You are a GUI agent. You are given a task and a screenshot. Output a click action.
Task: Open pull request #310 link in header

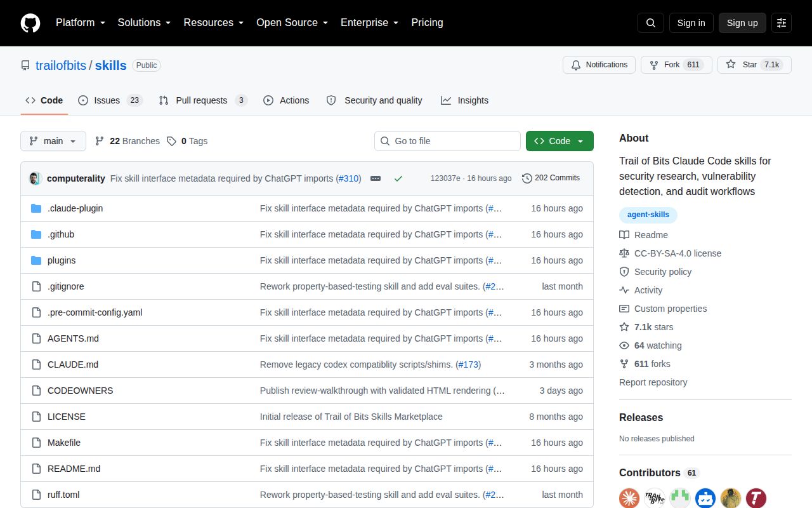point(348,178)
